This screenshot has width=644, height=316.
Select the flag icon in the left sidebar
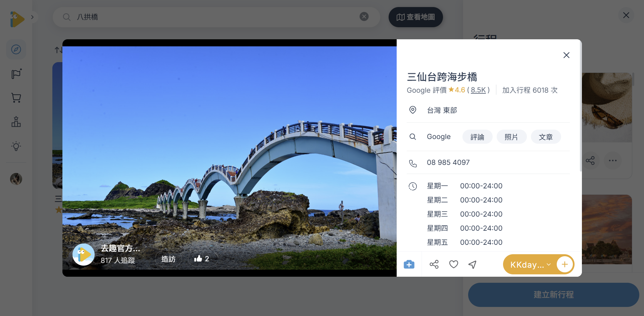click(16, 74)
